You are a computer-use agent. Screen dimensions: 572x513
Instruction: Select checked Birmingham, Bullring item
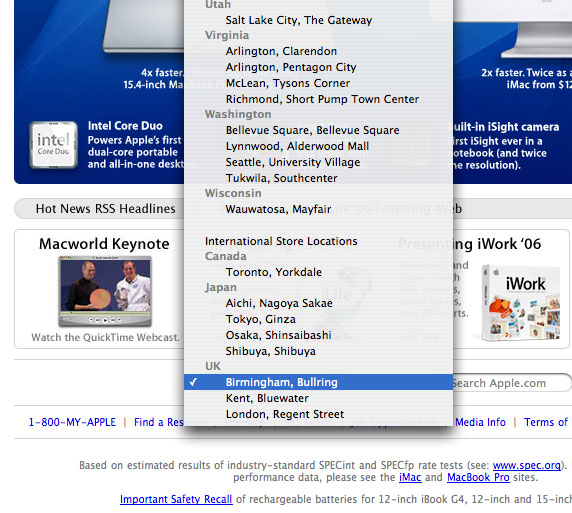318,382
